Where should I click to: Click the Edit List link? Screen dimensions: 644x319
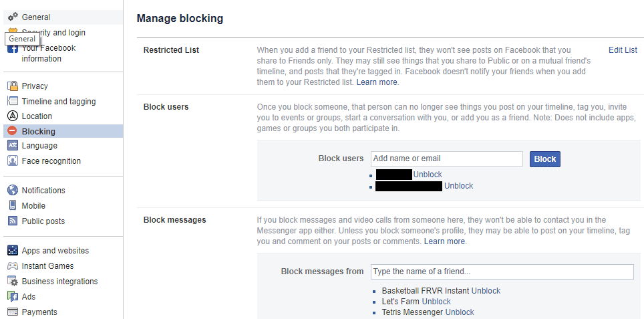(623, 50)
